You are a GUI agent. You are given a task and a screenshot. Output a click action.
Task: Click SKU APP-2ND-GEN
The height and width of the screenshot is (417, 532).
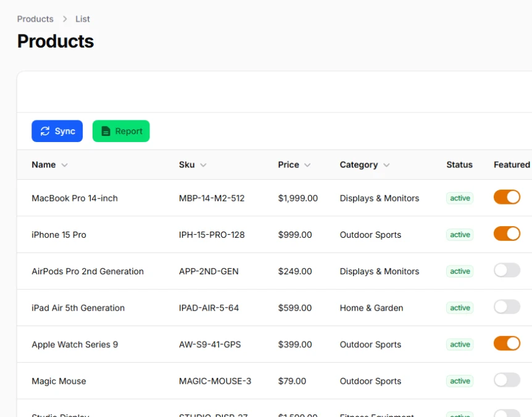pos(209,271)
